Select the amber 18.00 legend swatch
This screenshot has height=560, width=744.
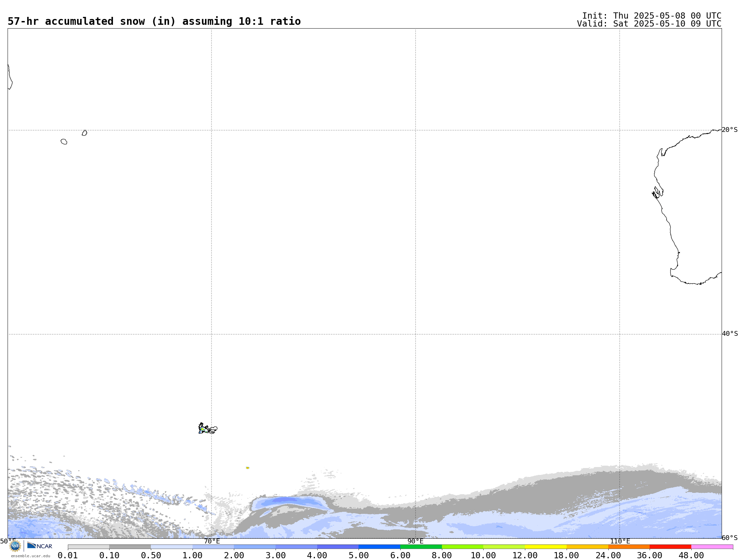tap(587, 547)
